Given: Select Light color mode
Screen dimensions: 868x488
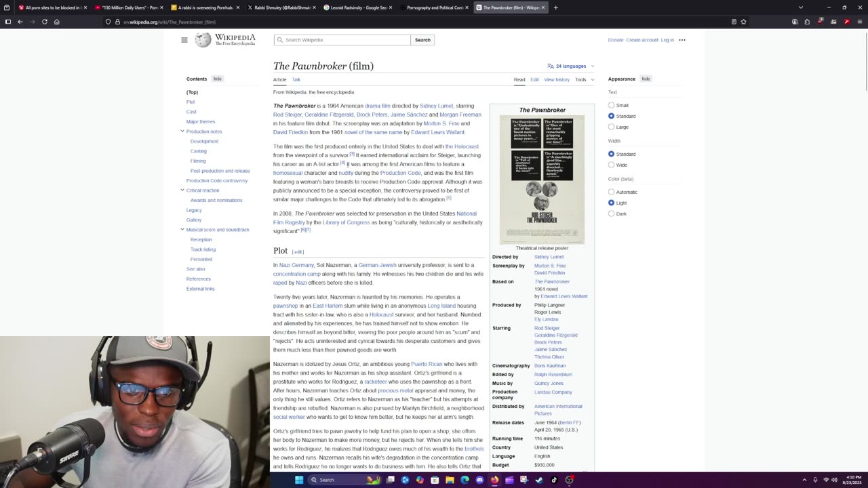Looking at the screenshot, I should coord(611,203).
